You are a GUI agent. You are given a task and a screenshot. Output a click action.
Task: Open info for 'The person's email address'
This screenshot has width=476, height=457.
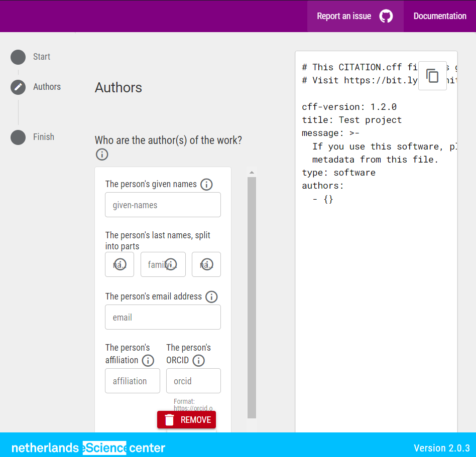click(x=211, y=296)
